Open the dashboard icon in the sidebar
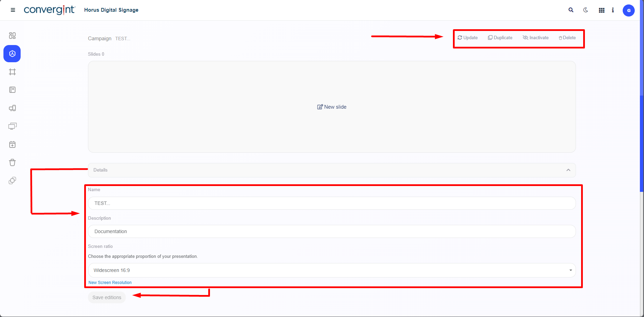 click(12, 35)
